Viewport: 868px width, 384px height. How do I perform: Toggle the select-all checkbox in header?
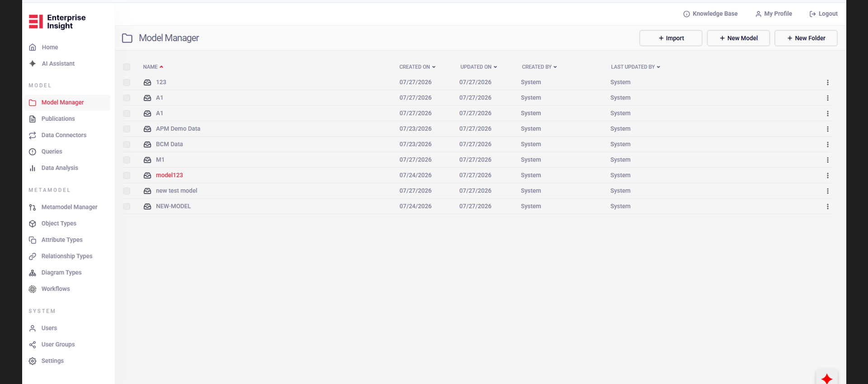click(x=127, y=67)
